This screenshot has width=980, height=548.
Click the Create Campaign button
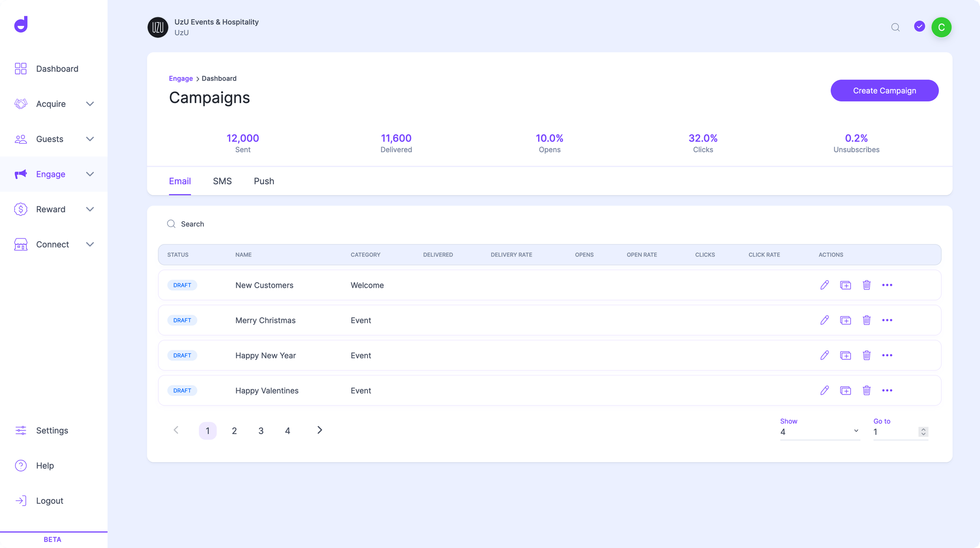point(884,91)
